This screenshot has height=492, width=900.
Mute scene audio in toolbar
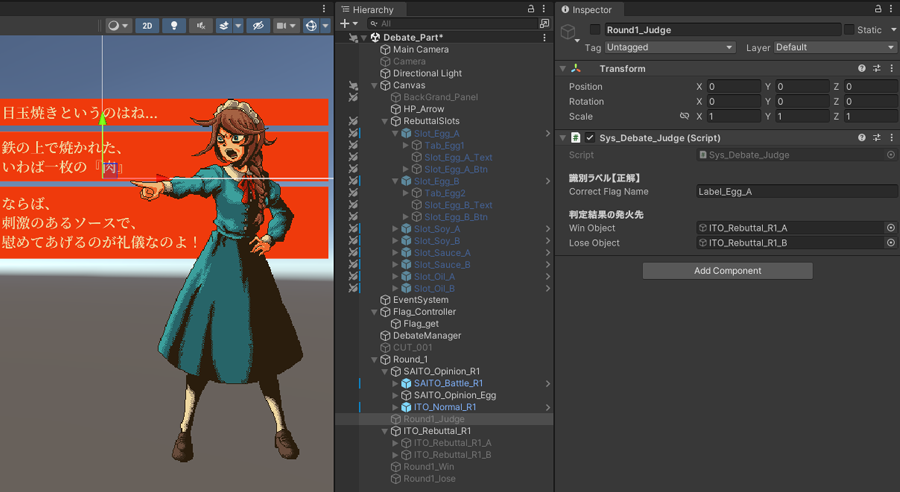tap(201, 26)
